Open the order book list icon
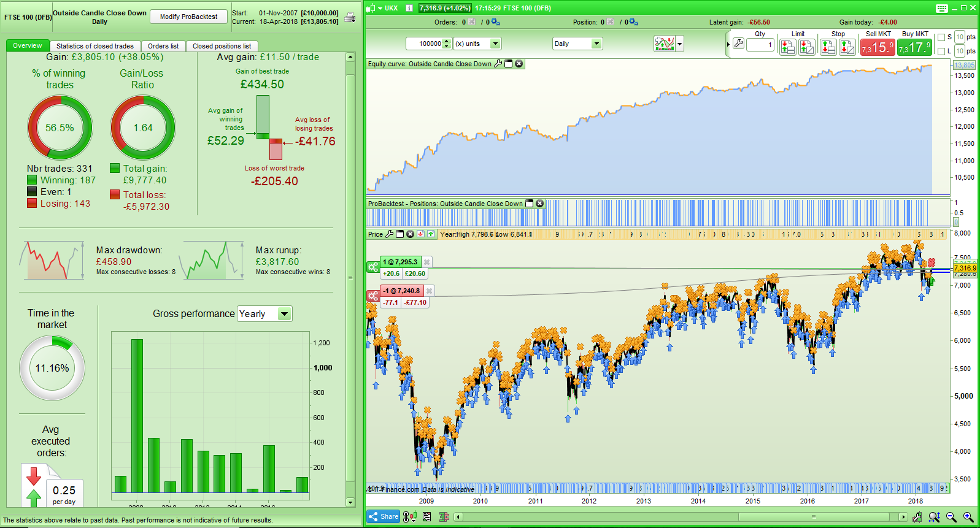This screenshot has height=528, width=980. pyautogui.click(x=427, y=516)
